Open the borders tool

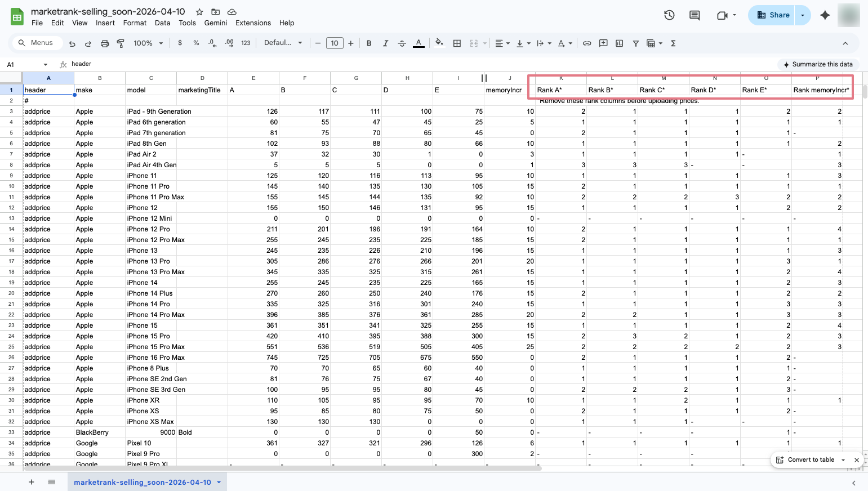[457, 43]
